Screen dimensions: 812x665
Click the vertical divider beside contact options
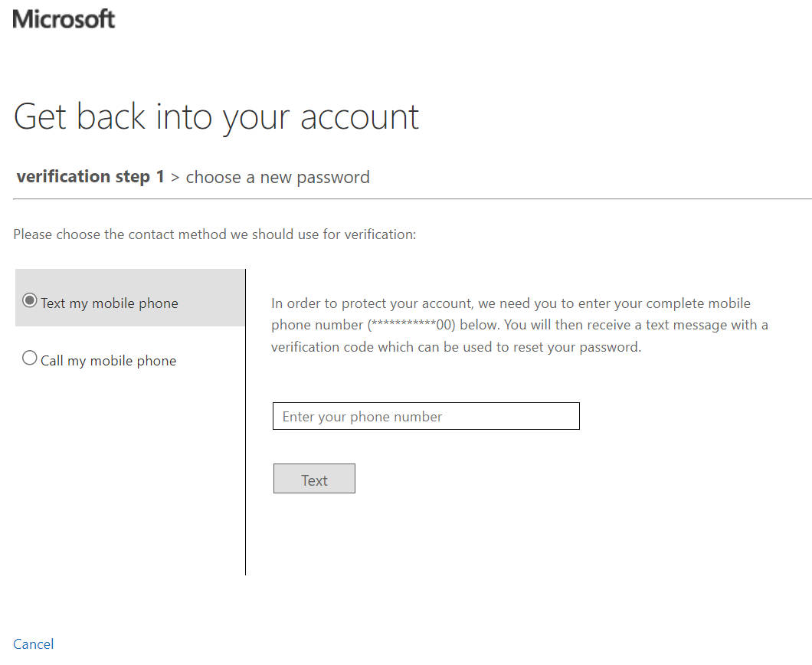click(245, 460)
